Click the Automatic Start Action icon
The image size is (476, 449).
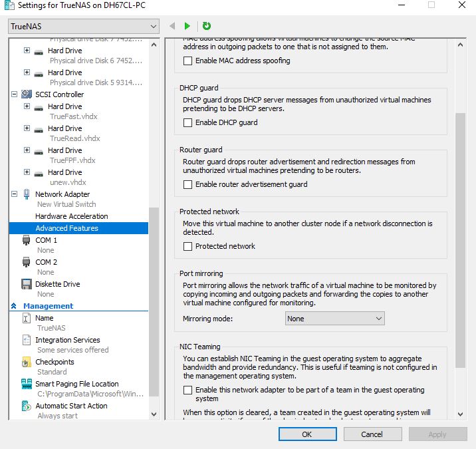(x=27, y=406)
